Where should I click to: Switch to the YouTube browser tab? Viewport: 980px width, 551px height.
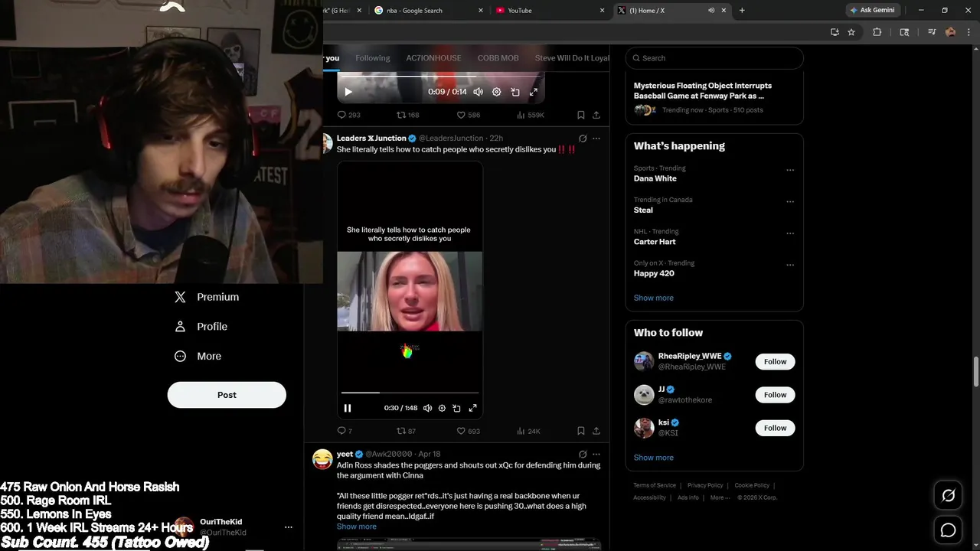tap(548, 10)
